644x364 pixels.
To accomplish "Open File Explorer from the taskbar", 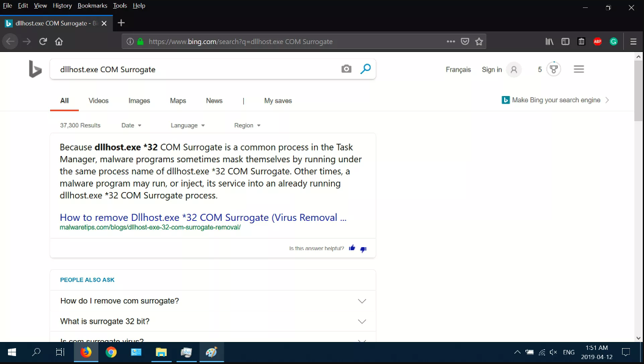I will pos(161,352).
